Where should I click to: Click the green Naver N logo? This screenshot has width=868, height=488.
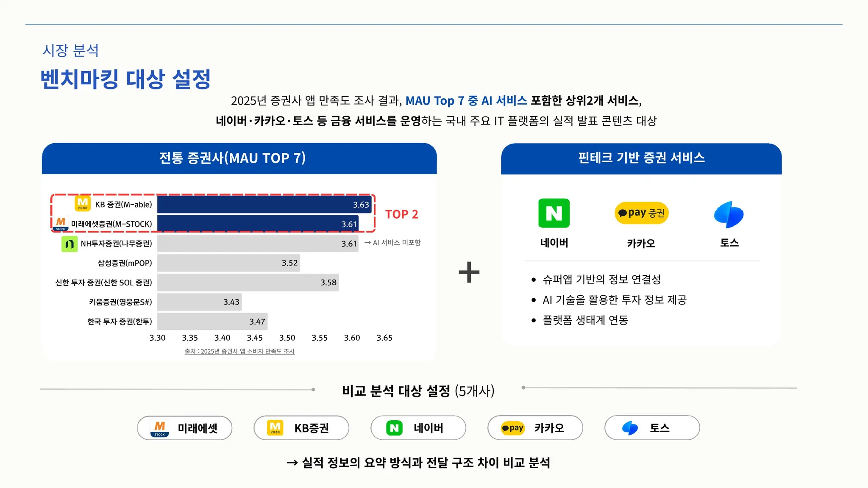(x=554, y=213)
